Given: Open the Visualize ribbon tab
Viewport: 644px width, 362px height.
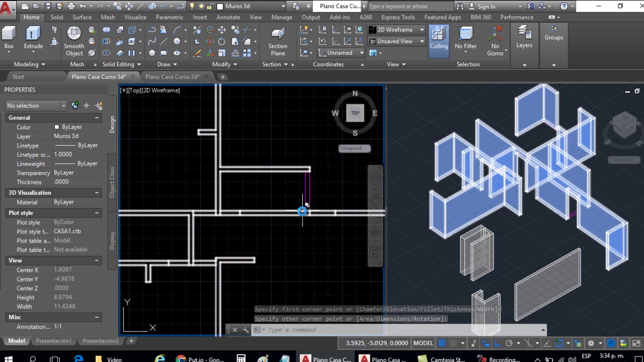Looking at the screenshot, I should (135, 17).
